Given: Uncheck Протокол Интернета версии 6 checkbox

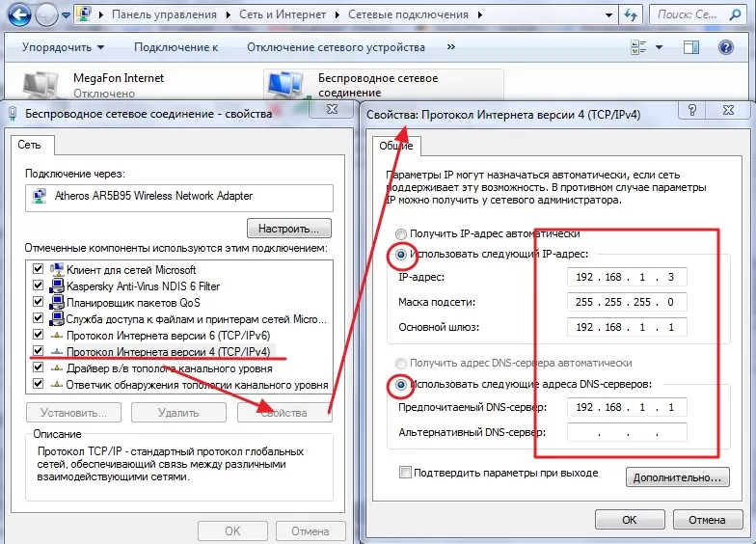Looking at the screenshot, I should pos(39,334).
